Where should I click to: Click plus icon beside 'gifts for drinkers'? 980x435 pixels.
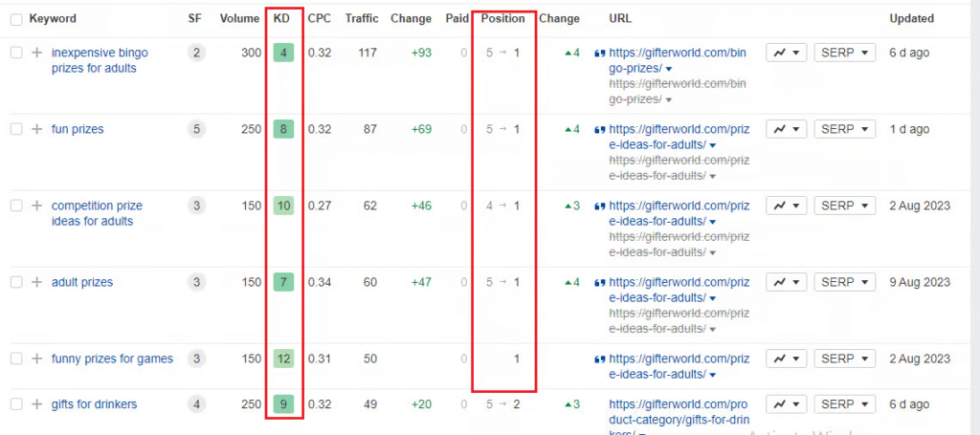[36, 404]
